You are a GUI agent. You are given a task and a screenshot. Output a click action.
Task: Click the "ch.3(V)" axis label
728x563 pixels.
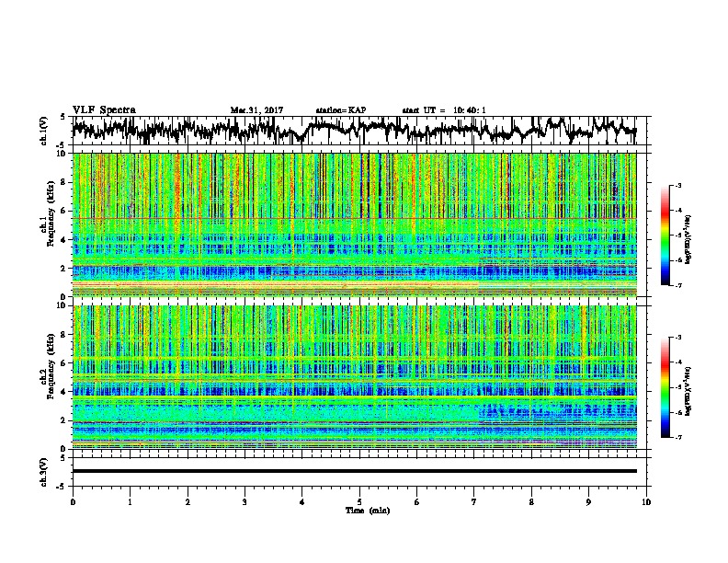[44, 472]
